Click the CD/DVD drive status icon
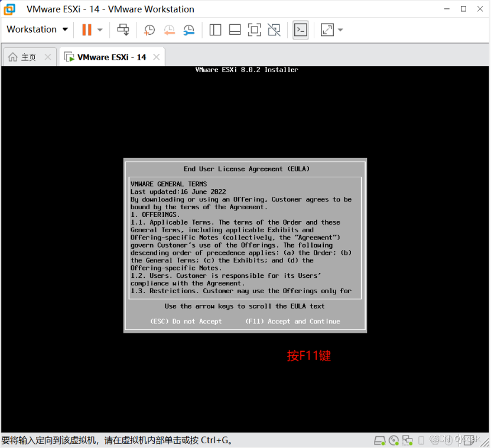The image size is (491, 448). tap(394, 440)
